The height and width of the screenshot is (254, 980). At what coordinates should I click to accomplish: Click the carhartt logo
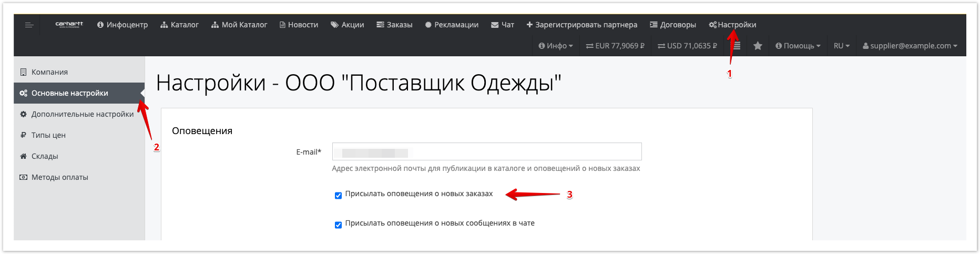(x=69, y=24)
